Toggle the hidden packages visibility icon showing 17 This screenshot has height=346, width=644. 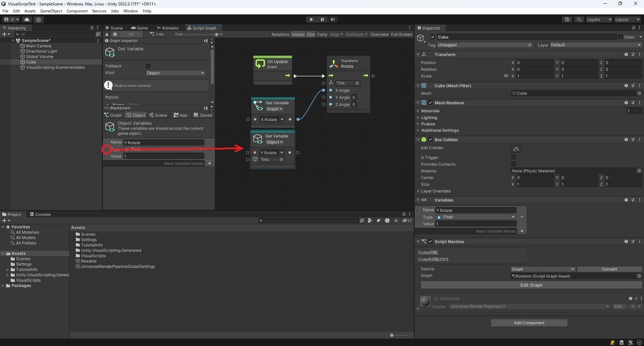(407, 220)
